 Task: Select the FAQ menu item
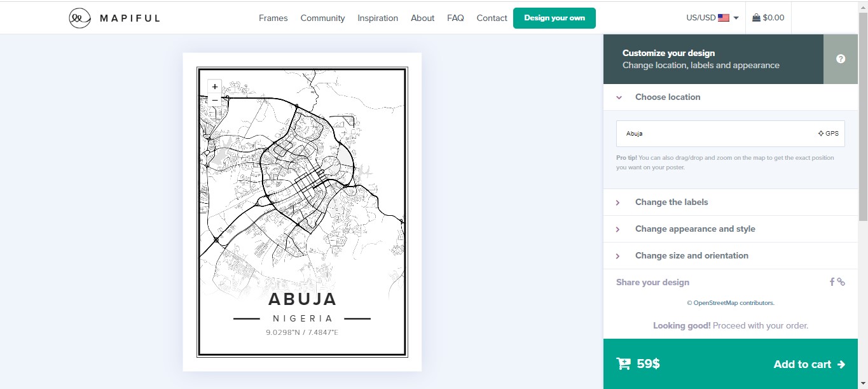coord(455,18)
